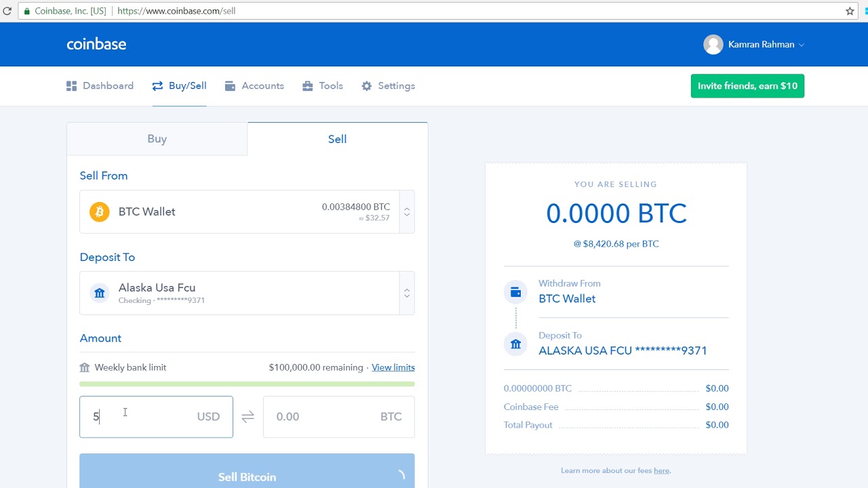Image resolution: width=868 pixels, height=488 pixels.
Task: Select the Alaska Usa Fcu checking account
Action: click(239, 293)
